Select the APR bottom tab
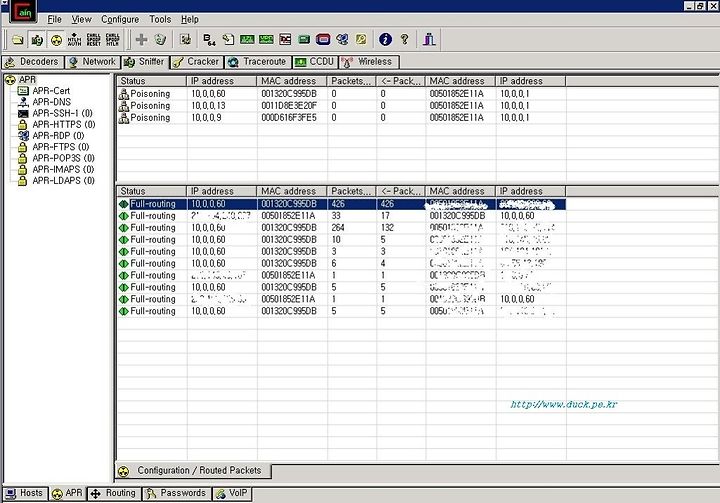The image size is (720, 503). (x=67, y=493)
